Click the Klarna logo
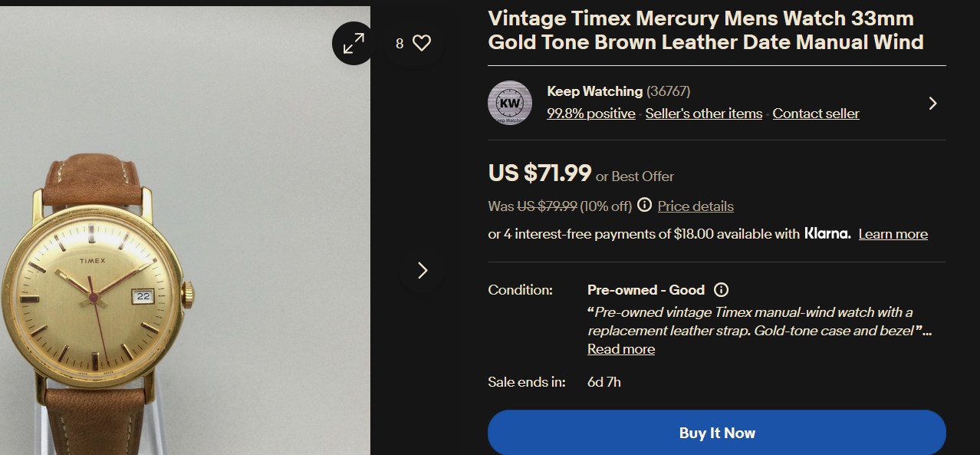This screenshot has height=455, width=980. 827,234
